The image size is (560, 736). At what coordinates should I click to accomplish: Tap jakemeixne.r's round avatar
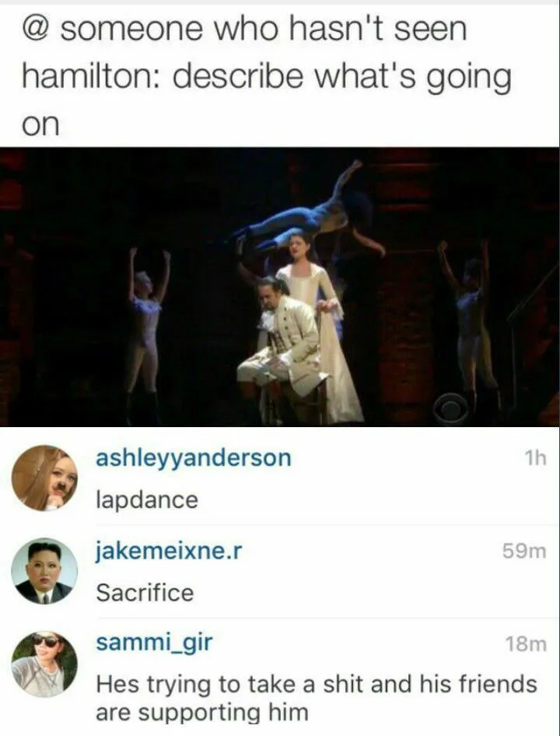click(44, 571)
